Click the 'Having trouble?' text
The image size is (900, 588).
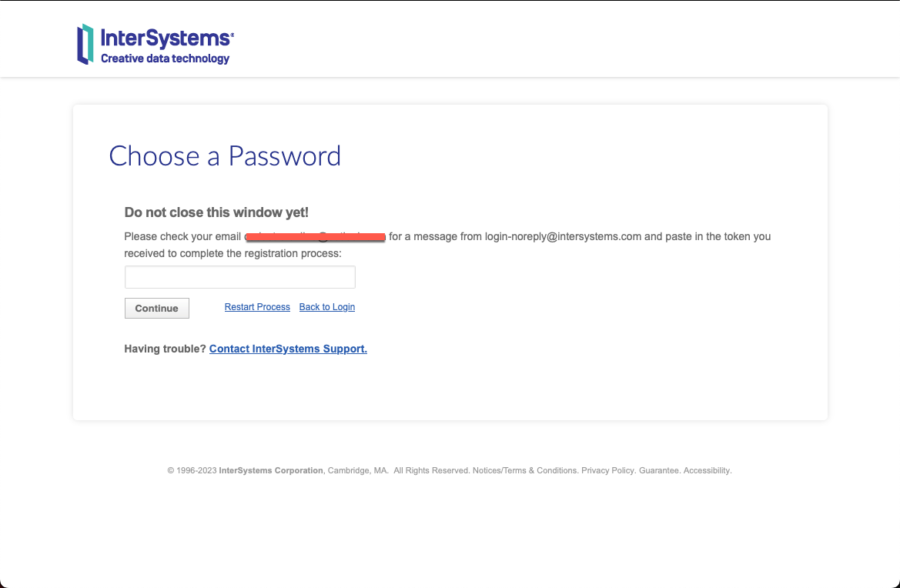[165, 349]
